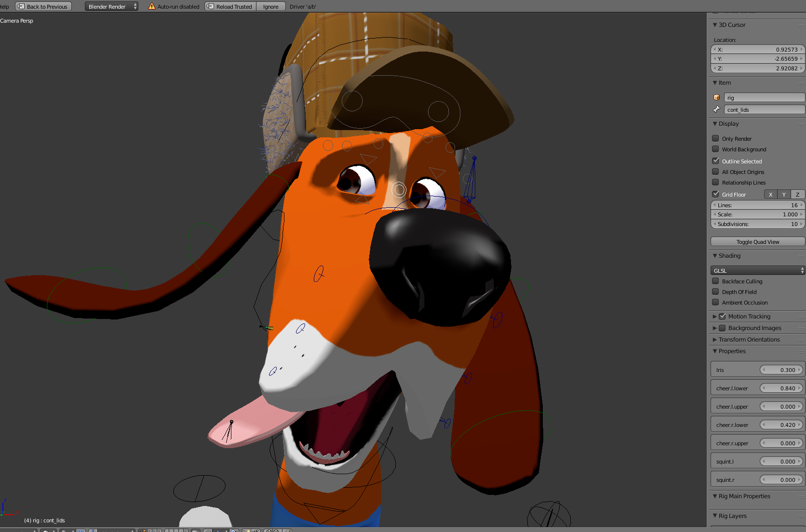Adjust the Iris slider
This screenshot has height=532, width=806.
(x=781, y=370)
